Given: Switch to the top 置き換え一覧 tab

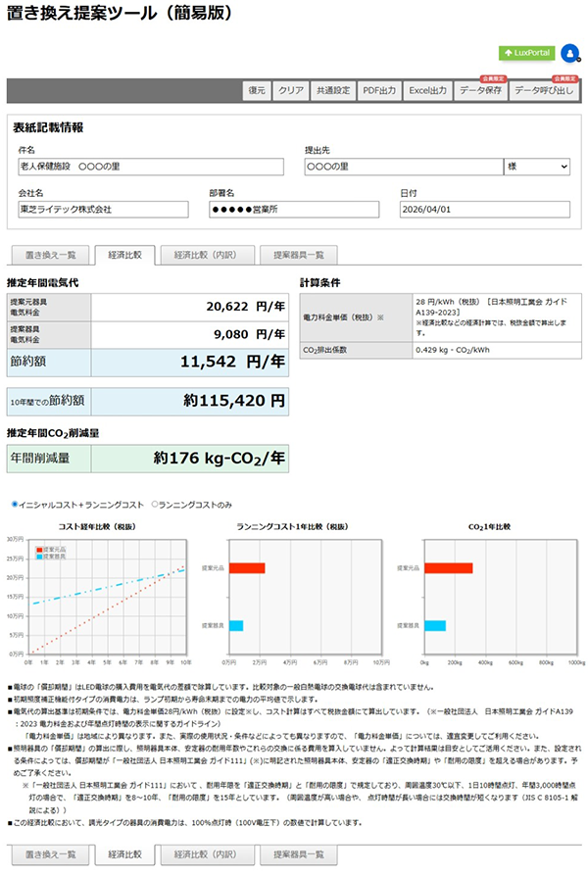Looking at the screenshot, I should point(50,255).
